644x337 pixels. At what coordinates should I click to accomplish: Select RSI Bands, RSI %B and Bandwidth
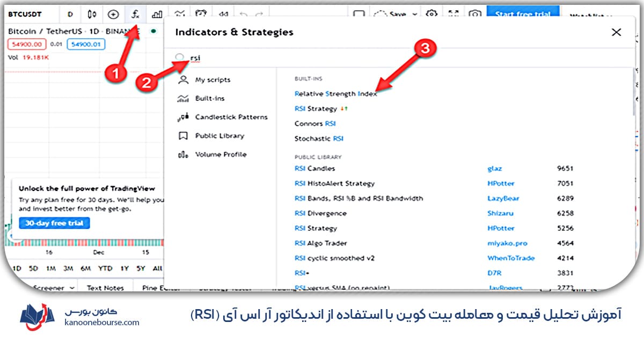pos(358,199)
